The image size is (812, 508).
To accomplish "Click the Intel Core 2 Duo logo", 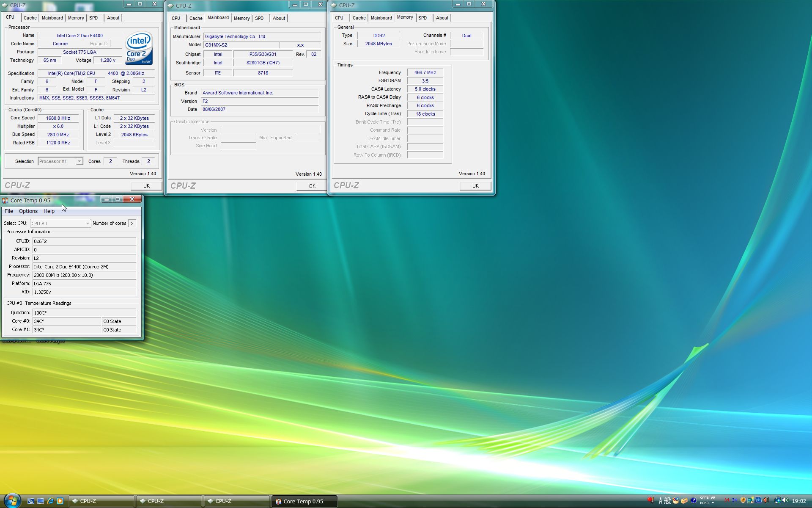I will 139,48.
